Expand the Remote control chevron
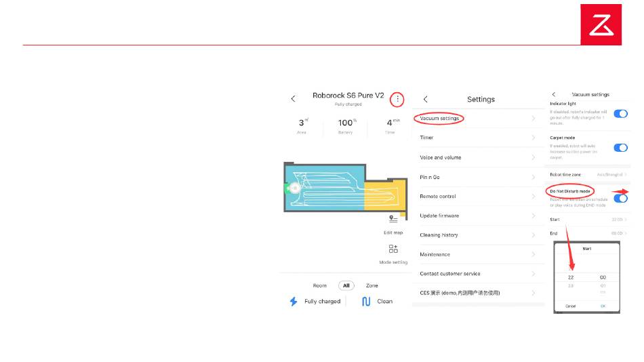644x362 pixels. [x=534, y=197]
